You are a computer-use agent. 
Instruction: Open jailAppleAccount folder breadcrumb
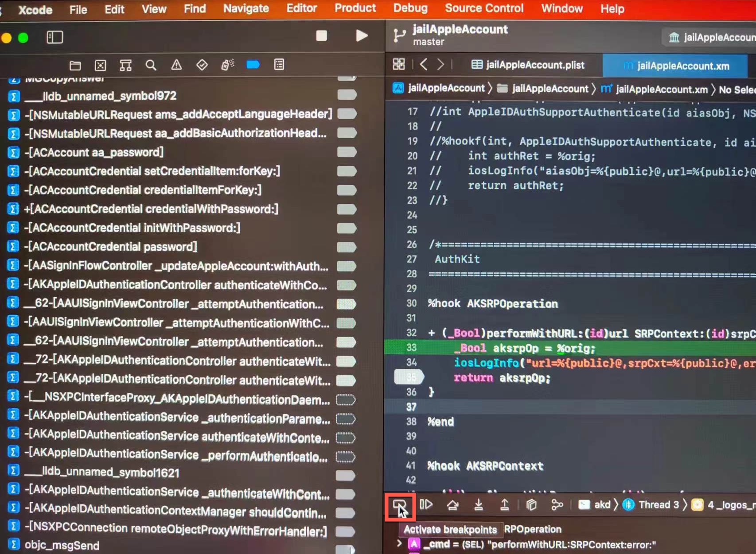click(542, 89)
